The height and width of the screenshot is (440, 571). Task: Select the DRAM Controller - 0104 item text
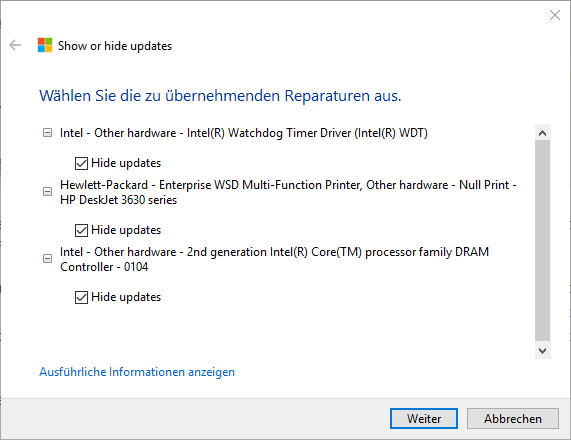pos(274,259)
